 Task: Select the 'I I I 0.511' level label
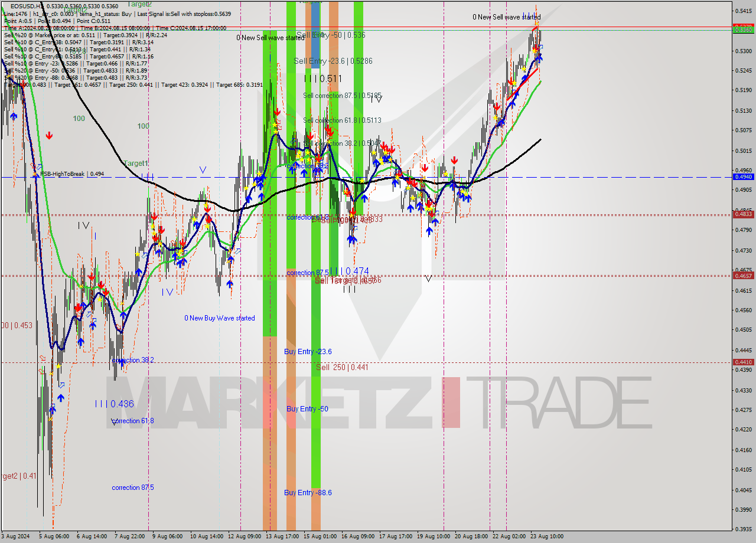[x=323, y=78]
